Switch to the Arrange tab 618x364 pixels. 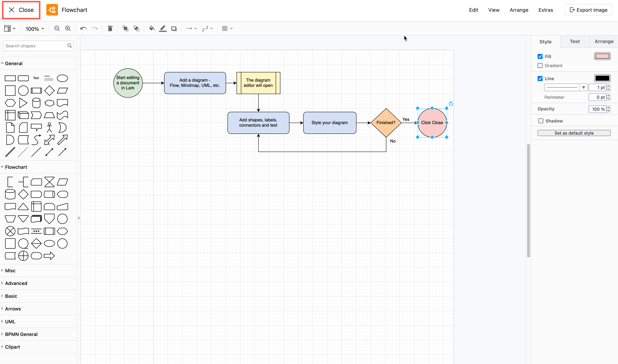pos(604,41)
